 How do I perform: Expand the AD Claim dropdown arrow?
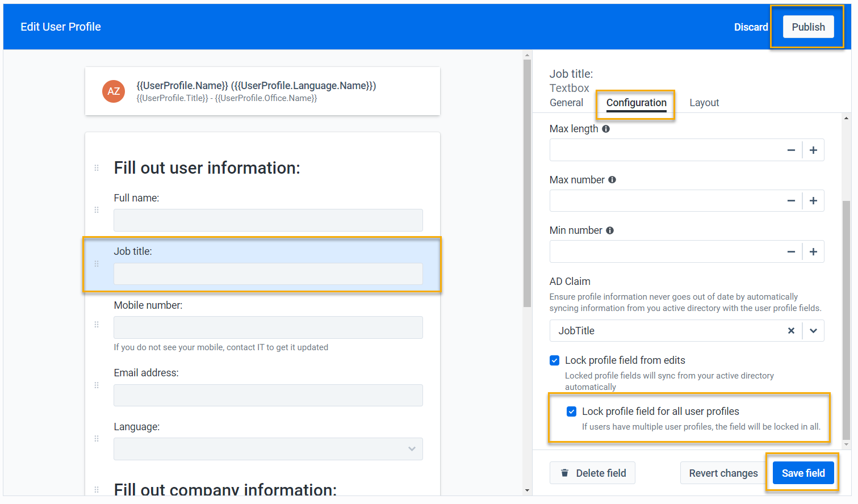tap(813, 331)
